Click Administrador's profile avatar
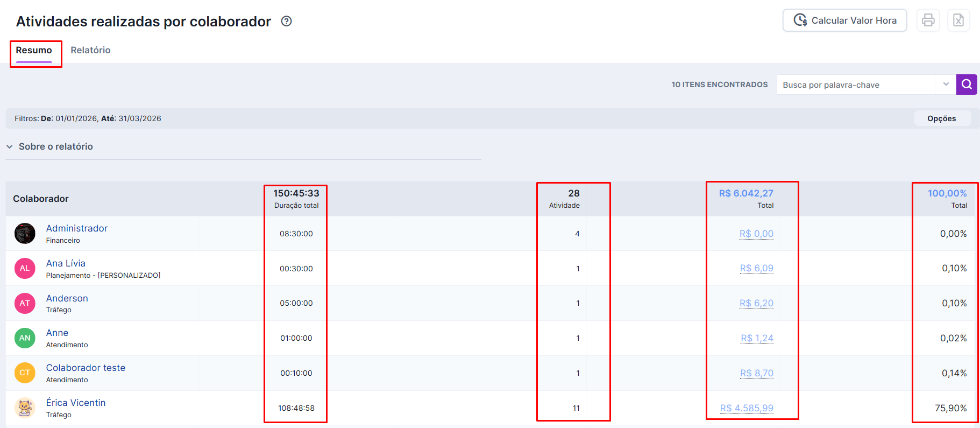980x428 pixels. click(x=25, y=234)
